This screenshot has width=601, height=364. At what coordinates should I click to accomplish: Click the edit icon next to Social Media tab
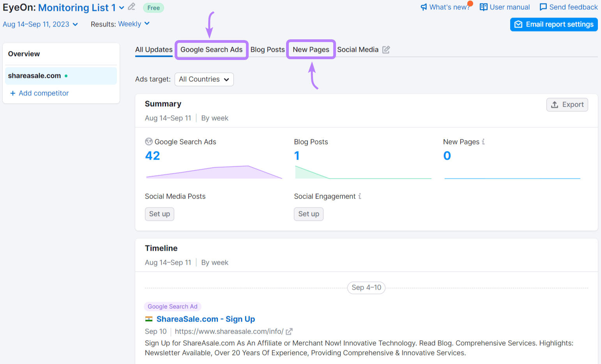coord(386,49)
